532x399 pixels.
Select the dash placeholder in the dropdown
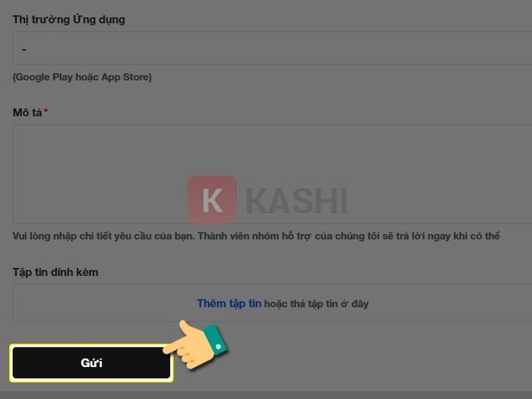click(x=24, y=50)
